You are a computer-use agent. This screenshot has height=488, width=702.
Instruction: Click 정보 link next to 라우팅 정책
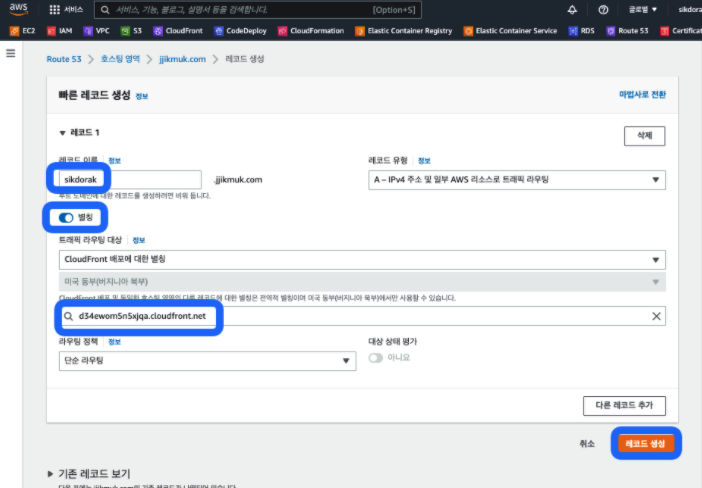115,342
